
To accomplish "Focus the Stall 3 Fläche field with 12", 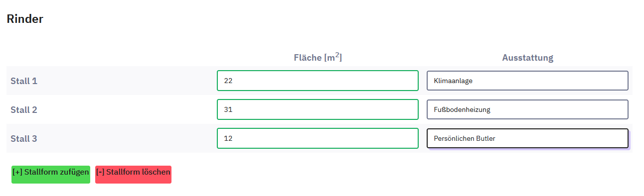I will (x=318, y=138).
